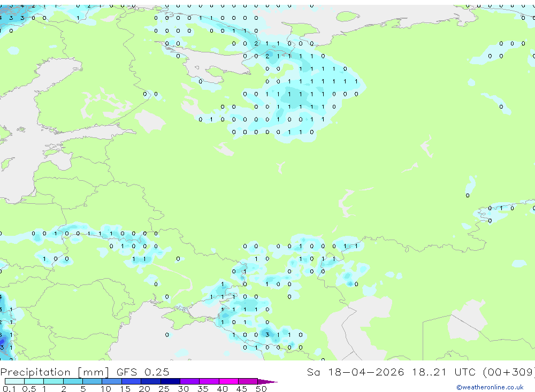Screen dimensions: 535x392
Task: Click the 20–25 mm dark blue swatch
Action: [x=151, y=381]
